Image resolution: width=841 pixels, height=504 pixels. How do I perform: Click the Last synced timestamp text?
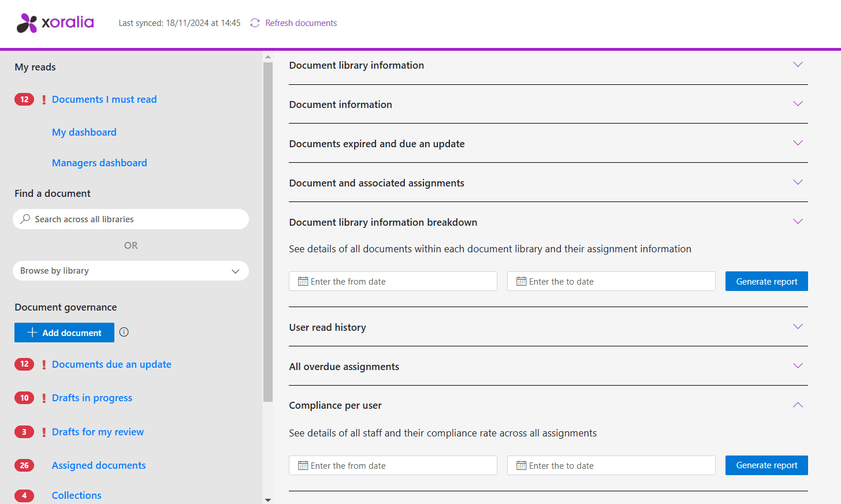click(179, 23)
